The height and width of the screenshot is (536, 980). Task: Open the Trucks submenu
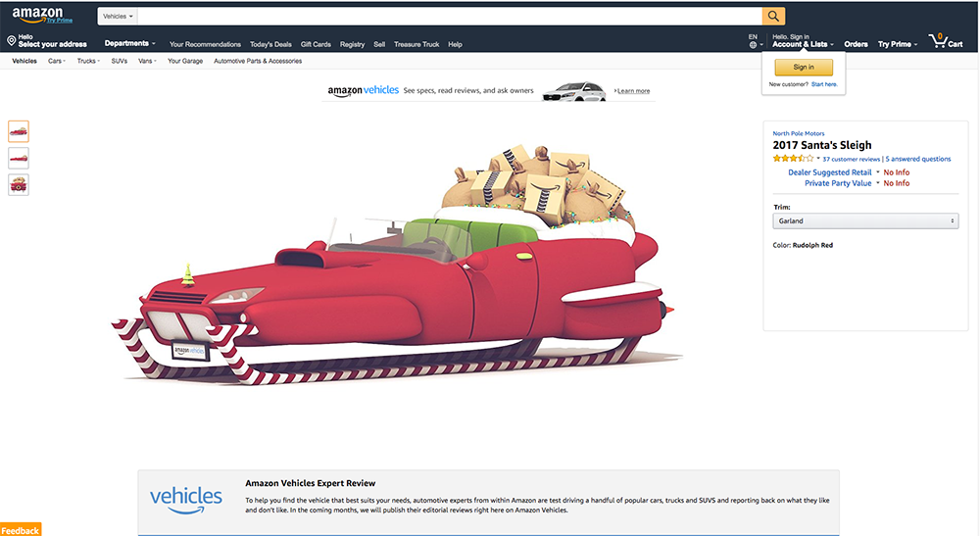click(88, 61)
